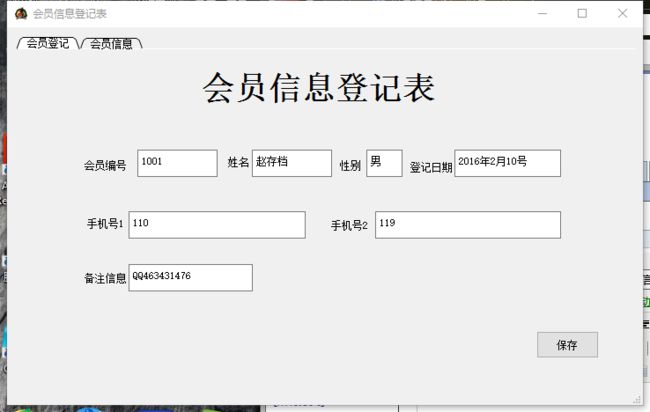
Task: Select the 会员登记 tab
Action: pos(48,43)
